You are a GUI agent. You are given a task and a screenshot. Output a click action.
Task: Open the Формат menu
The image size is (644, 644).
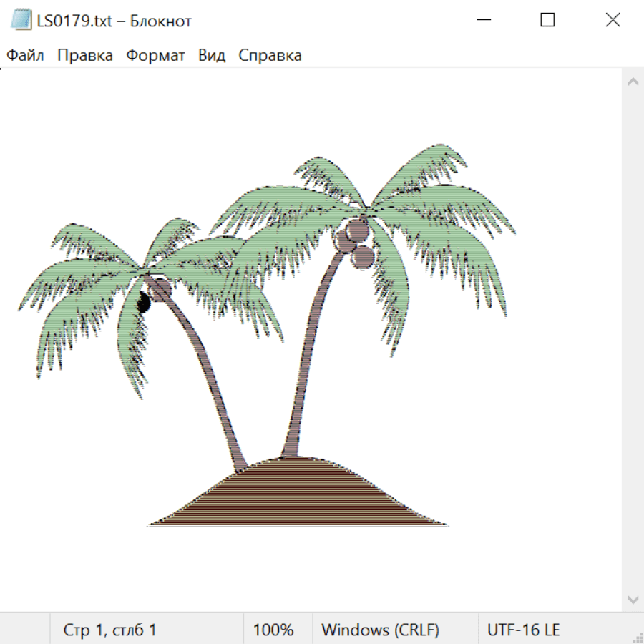155,56
